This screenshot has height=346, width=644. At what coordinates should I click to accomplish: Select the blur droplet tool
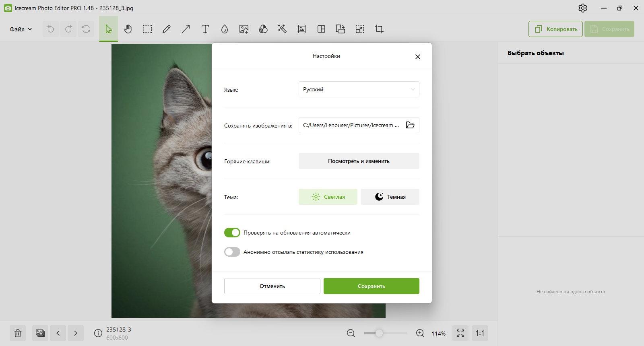click(x=225, y=29)
